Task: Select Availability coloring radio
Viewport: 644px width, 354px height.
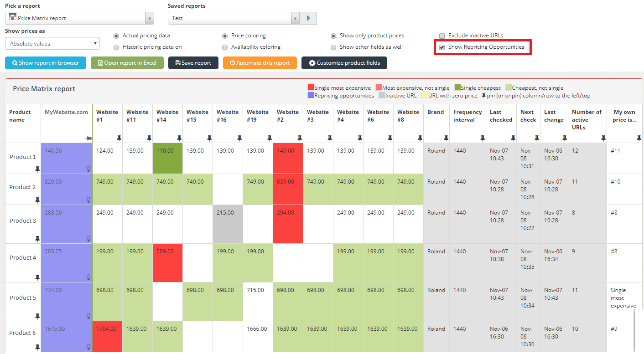Action: [225, 47]
